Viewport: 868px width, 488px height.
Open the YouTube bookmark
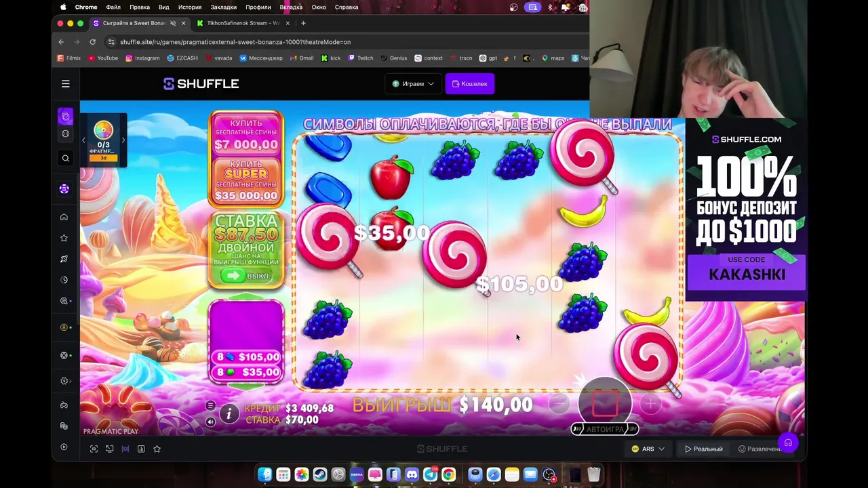[102, 58]
